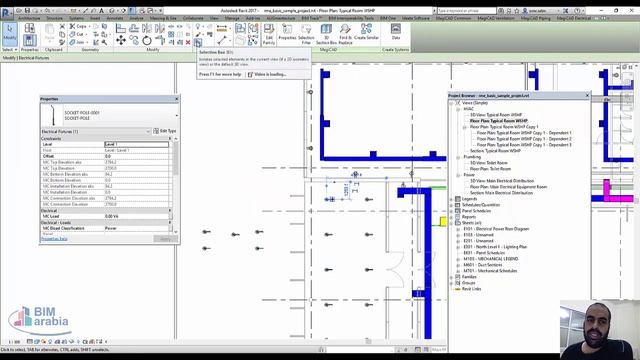Click the red Delete icon in Modify panel
Image resolution: width=640 pixels, height=360 pixels.
click(x=188, y=42)
